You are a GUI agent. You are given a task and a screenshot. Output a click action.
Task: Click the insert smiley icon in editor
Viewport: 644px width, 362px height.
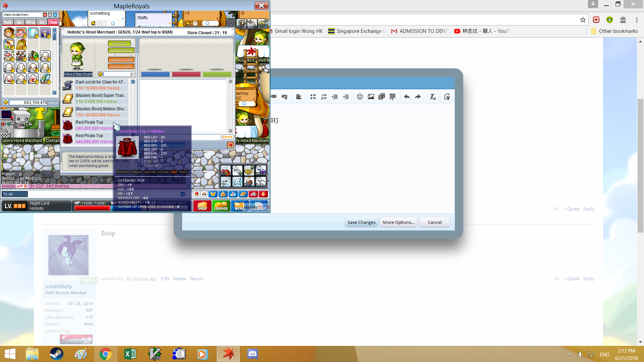[x=360, y=97]
